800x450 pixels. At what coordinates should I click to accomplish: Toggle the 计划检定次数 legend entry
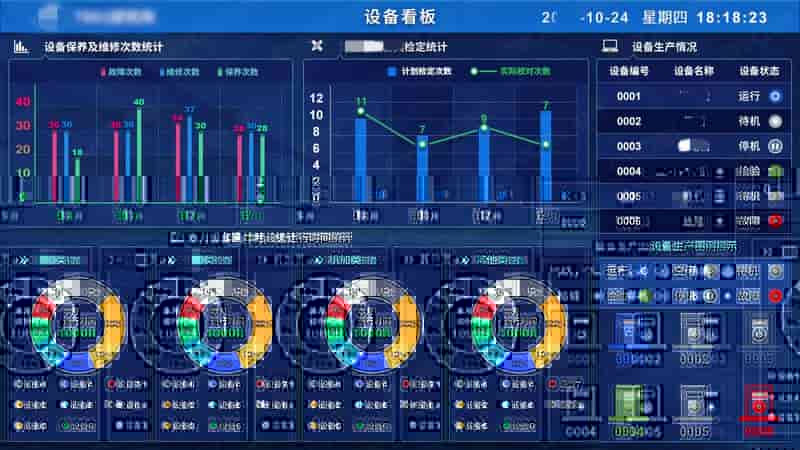coord(420,71)
